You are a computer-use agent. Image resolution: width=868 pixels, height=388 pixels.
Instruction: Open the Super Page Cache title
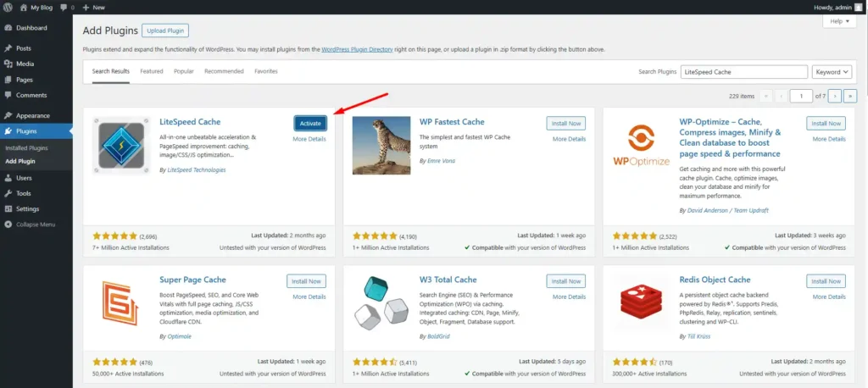192,280
